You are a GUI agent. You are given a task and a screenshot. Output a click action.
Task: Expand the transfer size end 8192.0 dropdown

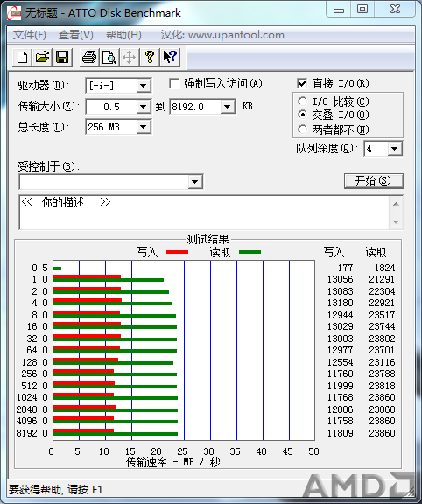[228, 107]
